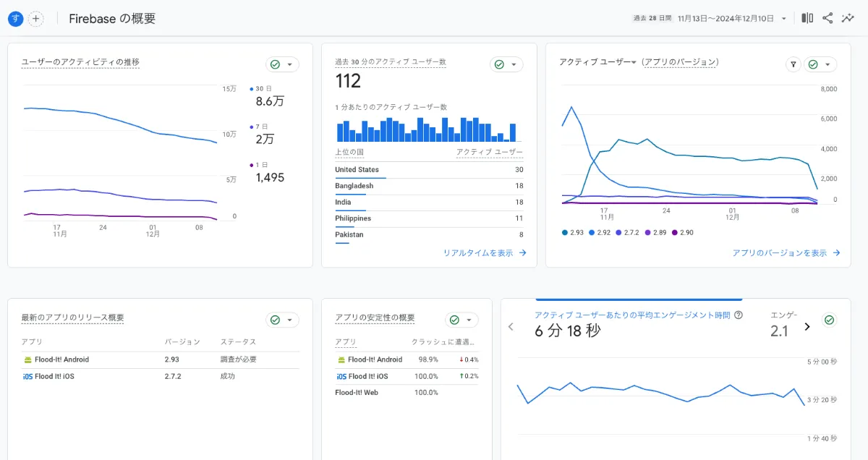The image size is (868, 460).
Task: Click the per-minute active users bar chart
Action: (x=427, y=129)
